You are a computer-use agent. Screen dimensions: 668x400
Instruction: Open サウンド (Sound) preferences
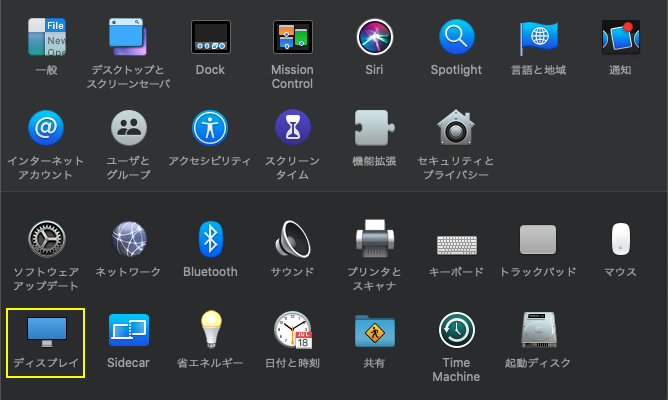coord(292,239)
